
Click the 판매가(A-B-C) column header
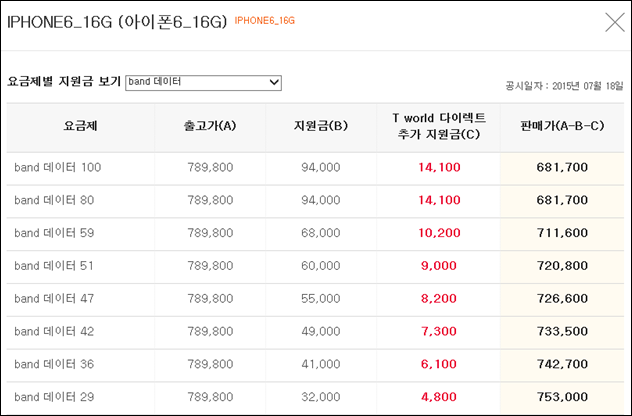point(562,126)
